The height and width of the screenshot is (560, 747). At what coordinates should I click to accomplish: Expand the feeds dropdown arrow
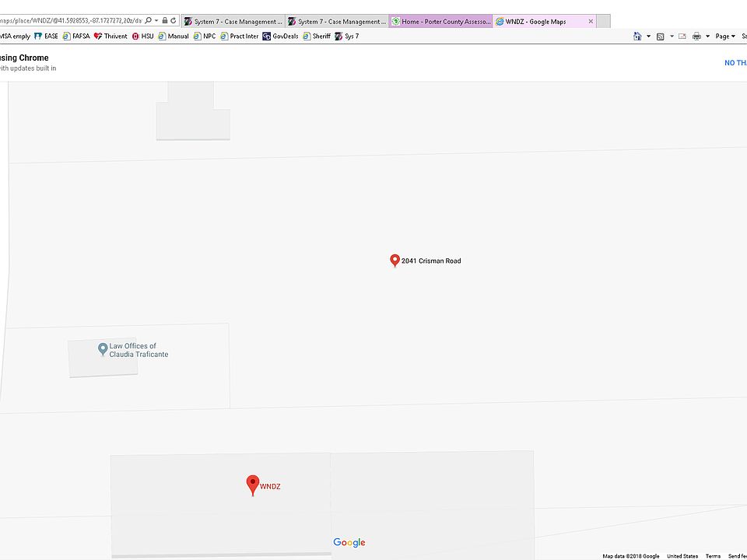click(672, 37)
